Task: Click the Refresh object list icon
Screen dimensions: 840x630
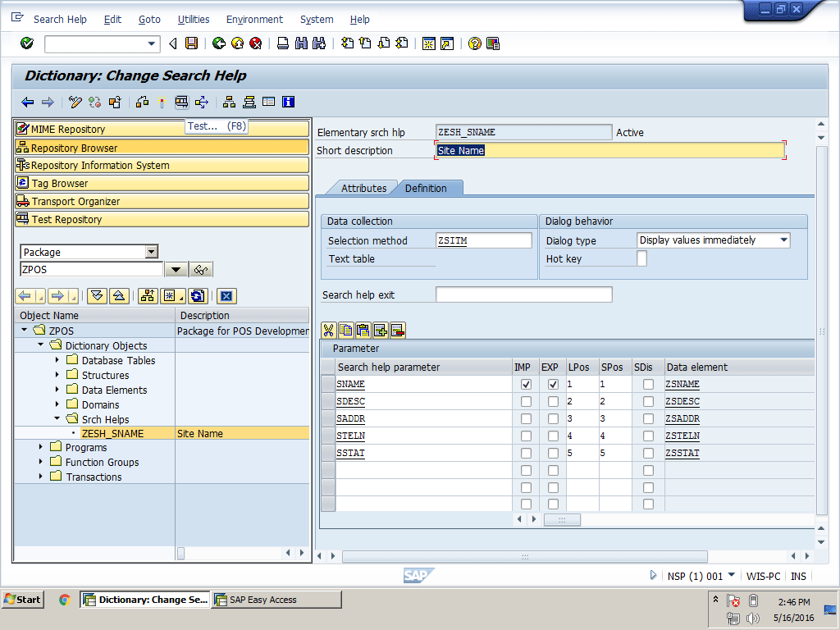Action: 197,296
